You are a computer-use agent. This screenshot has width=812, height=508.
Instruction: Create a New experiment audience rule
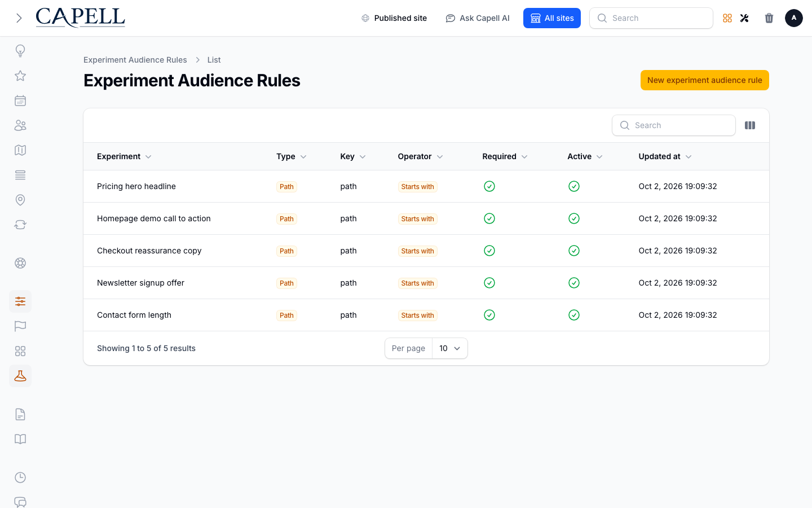705,80
